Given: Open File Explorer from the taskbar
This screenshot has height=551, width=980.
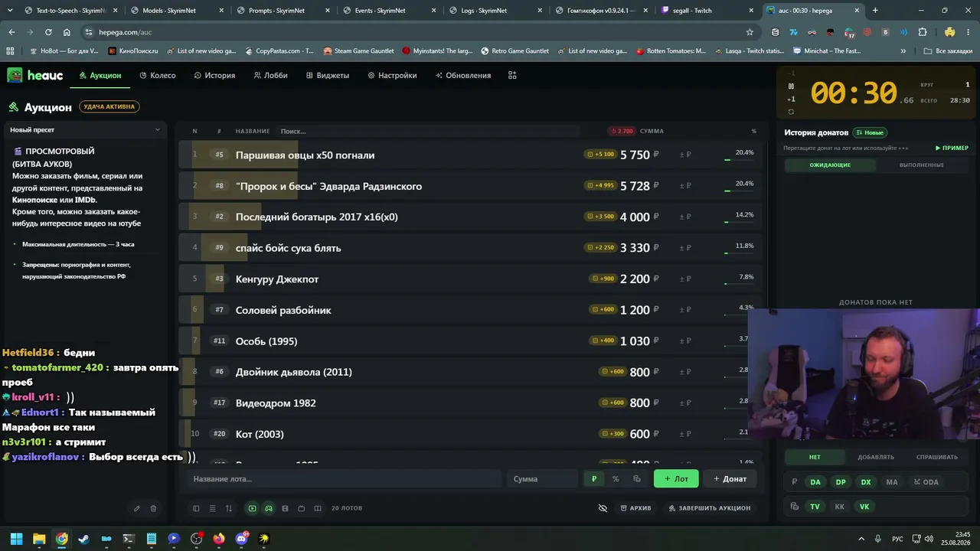Looking at the screenshot, I should coord(39,539).
